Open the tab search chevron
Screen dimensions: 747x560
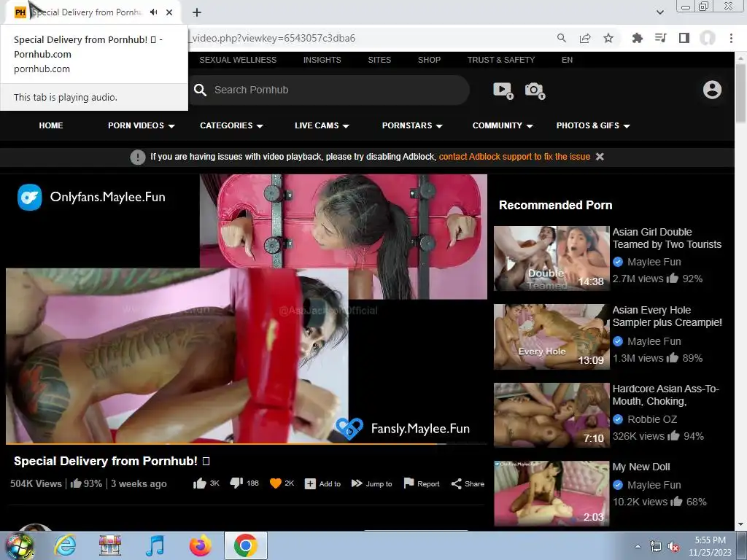tap(659, 12)
